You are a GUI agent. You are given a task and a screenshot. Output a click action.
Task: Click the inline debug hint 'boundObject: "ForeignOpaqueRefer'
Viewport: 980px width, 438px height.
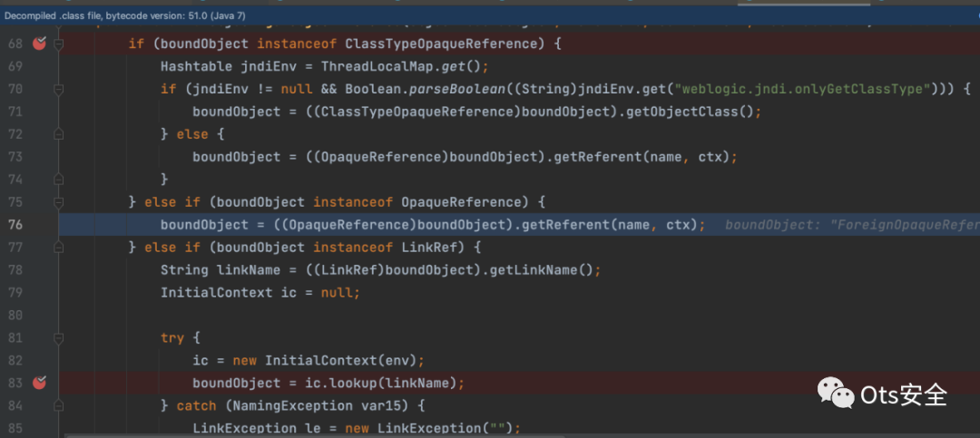(852, 225)
